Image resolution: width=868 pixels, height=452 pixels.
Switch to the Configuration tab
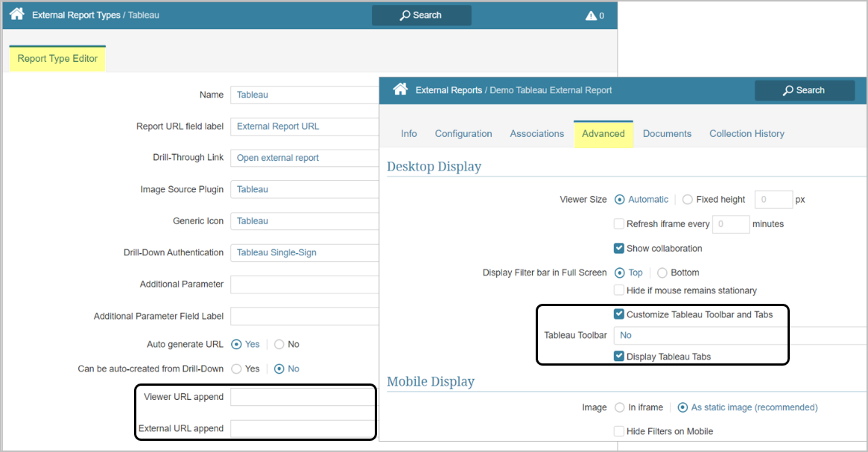click(463, 134)
